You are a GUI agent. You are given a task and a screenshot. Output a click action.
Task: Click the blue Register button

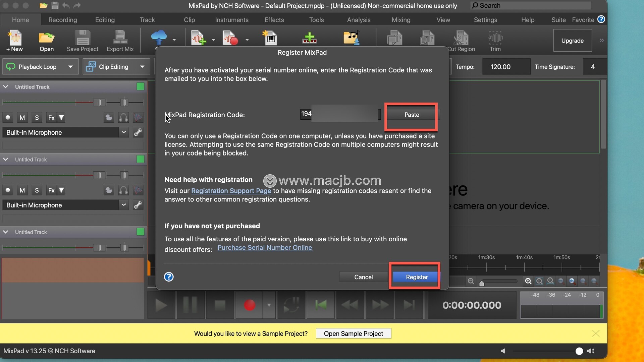(x=417, y=277)
